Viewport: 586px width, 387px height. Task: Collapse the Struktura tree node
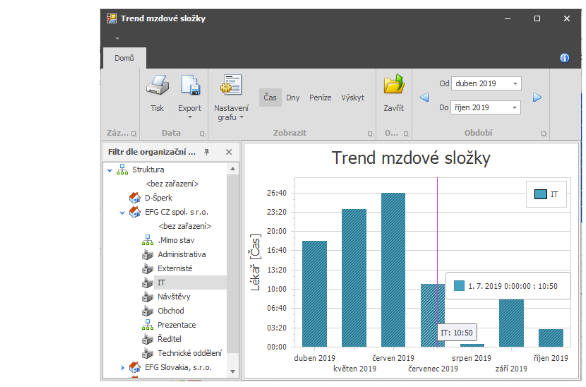coord(110,170)
